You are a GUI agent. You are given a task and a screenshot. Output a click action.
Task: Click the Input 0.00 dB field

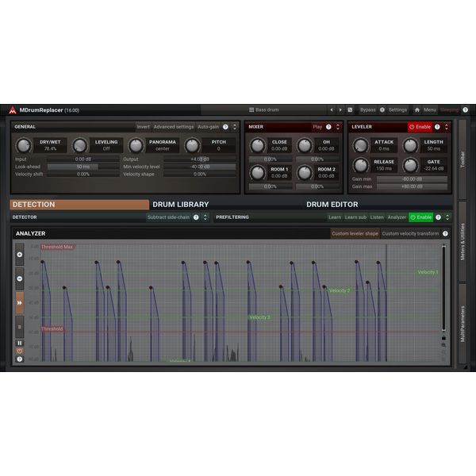pos(83,159)
